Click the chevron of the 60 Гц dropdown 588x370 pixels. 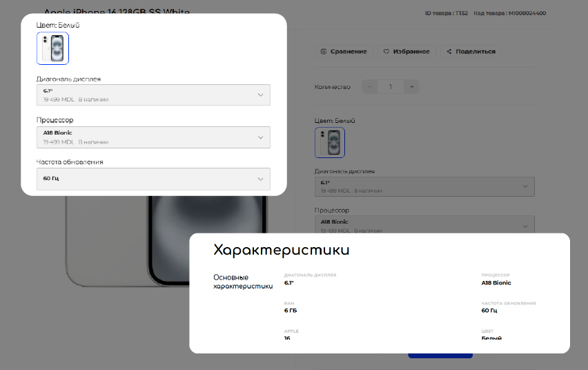click(260, 179)
